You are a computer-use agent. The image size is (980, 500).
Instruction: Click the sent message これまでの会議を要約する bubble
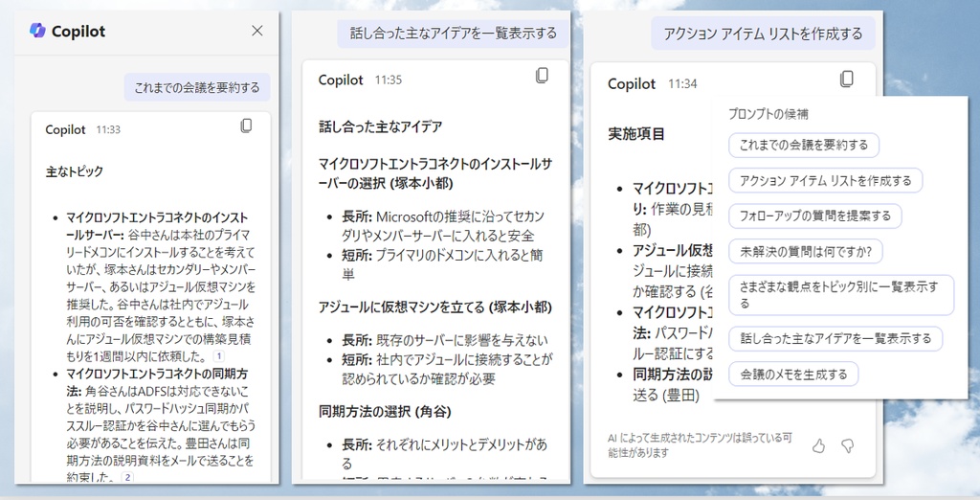click(197, 87)
